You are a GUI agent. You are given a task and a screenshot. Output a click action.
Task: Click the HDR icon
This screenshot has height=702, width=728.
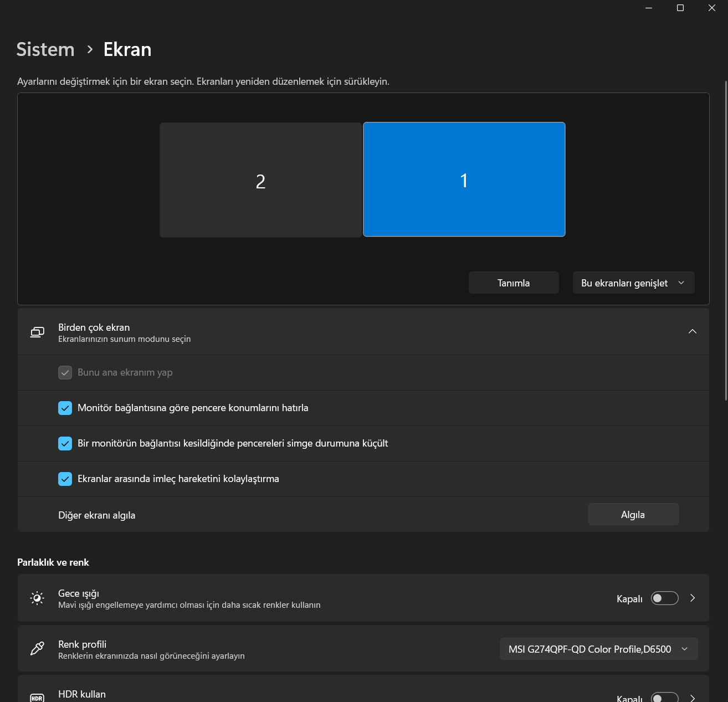[x=37, y=698]
